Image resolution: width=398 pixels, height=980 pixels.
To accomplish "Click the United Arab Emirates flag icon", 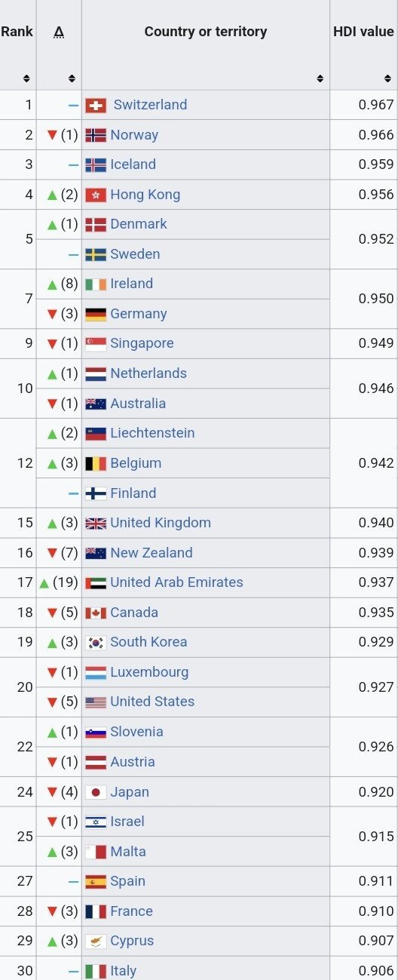I will pos(96,582).
